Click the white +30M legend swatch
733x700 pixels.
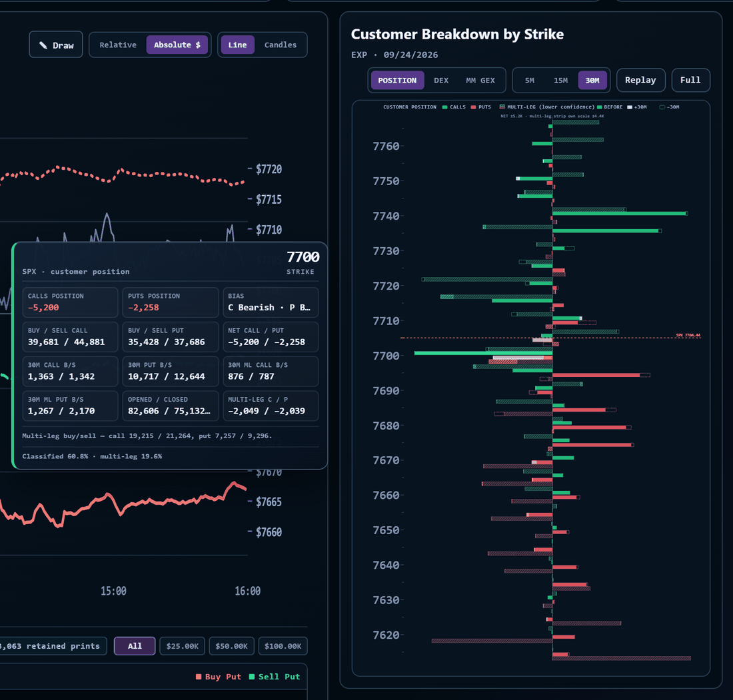point(630,107)
